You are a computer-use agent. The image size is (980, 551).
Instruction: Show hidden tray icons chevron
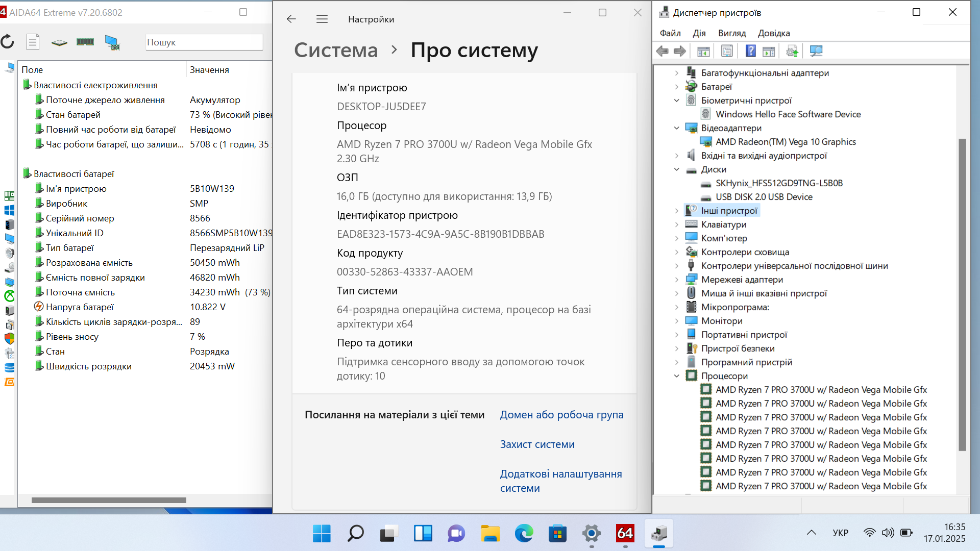click(812, 533)
